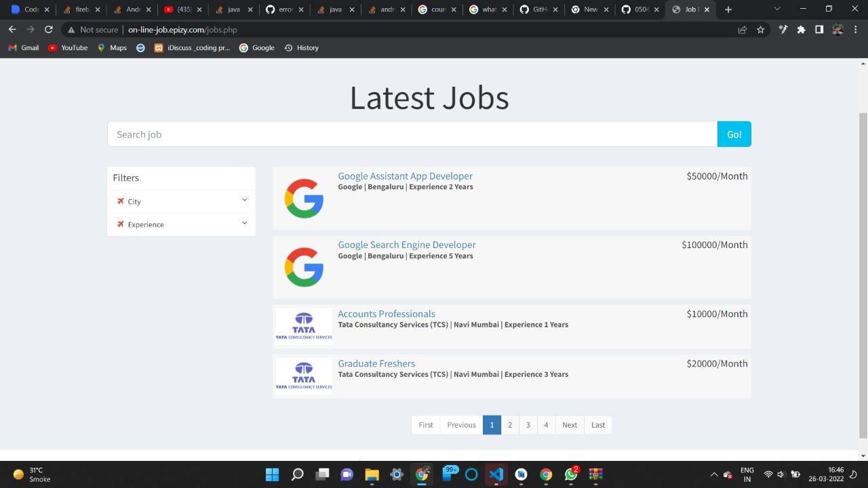Share this page using the address bar icon
868x488 pixels.
click(743, 30)
